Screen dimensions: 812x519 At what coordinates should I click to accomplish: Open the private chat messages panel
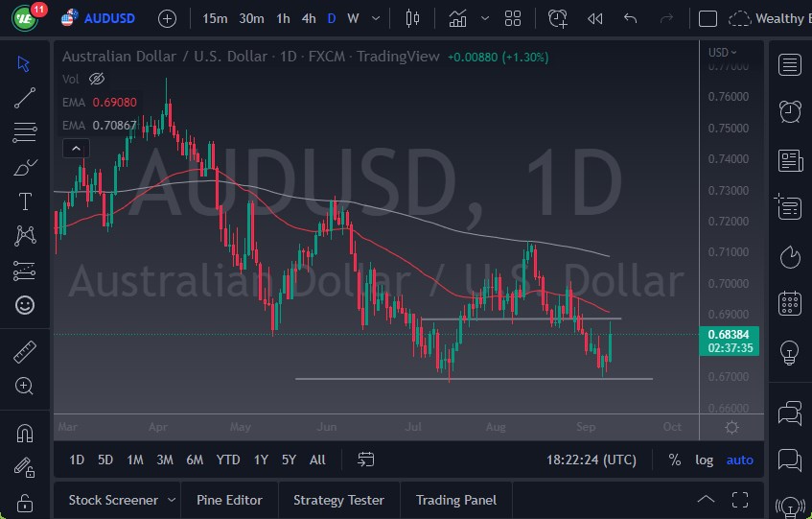790,460
